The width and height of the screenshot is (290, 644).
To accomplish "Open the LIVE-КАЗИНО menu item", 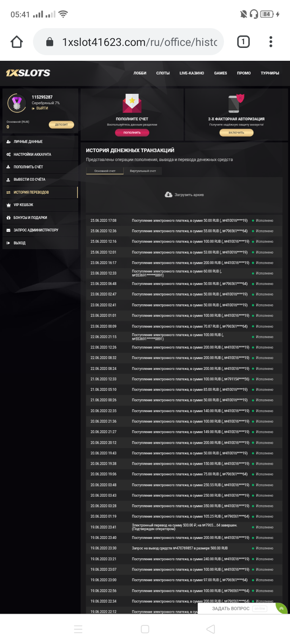I will tap(192, 73).
